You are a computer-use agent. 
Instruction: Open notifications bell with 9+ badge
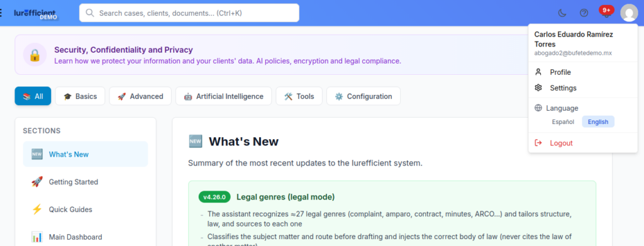[x=606, y=13]
